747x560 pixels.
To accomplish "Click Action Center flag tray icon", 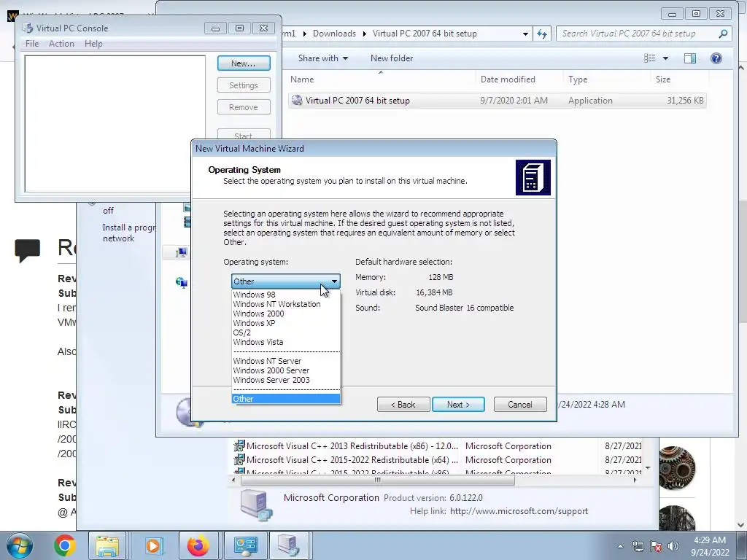I will point(656,546).
